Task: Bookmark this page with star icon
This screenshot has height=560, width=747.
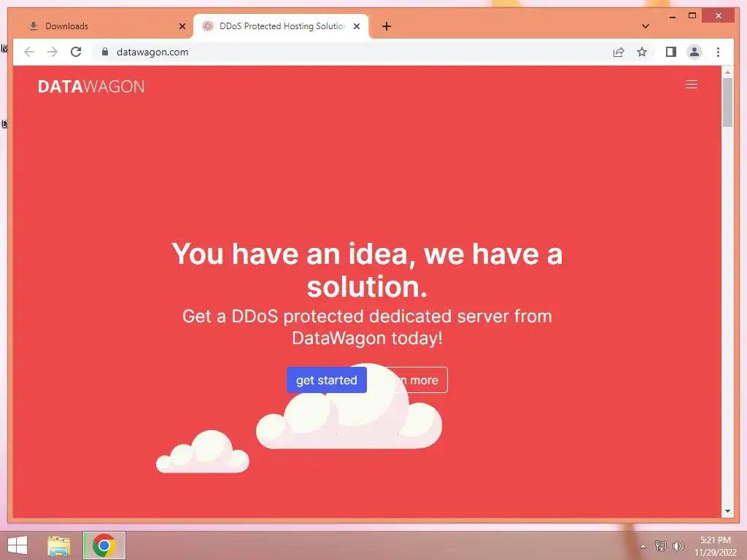Action: [x=642, y=52]
